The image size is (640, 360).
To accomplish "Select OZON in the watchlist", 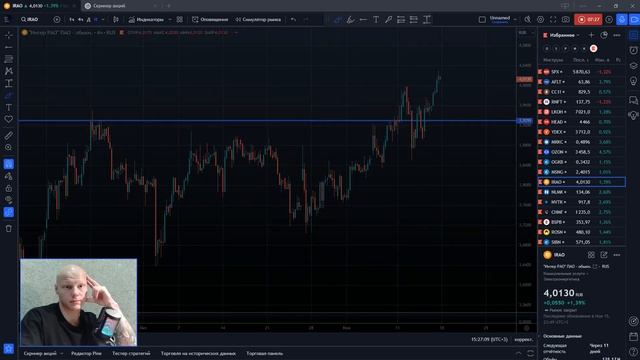I will (581, 152).
